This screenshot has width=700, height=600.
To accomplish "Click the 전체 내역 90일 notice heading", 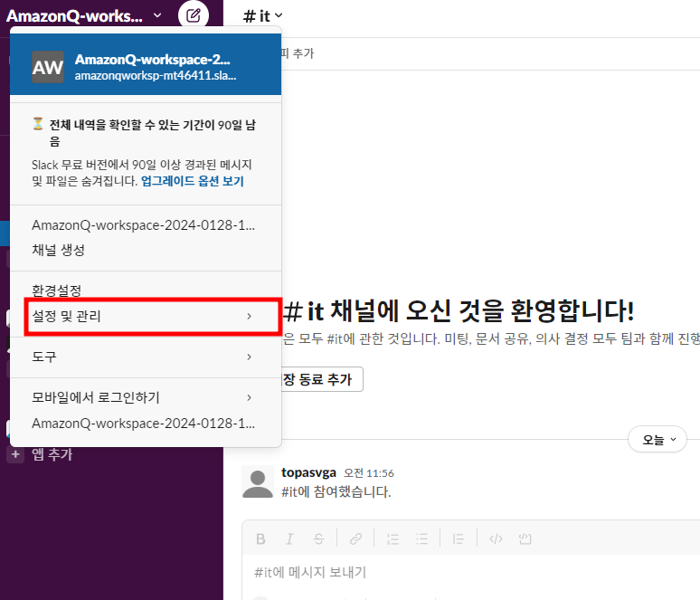I will click(x=152, y=133).
